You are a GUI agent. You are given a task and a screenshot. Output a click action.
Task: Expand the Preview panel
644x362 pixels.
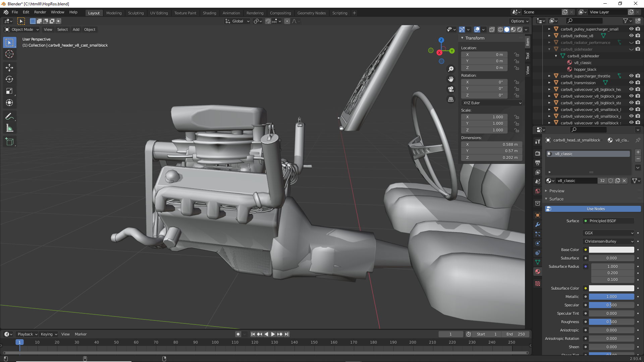point(557,191)
